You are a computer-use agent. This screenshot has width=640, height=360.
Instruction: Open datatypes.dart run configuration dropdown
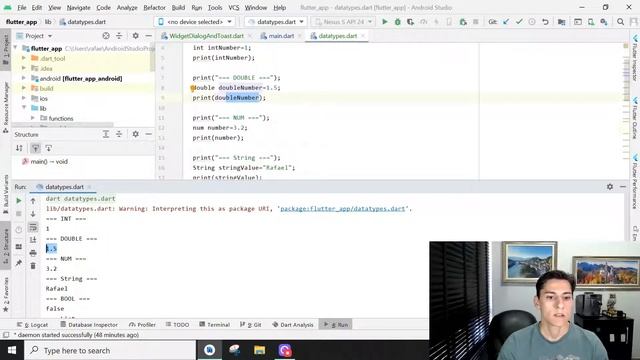pyautogui.click(x=276, y=22)
